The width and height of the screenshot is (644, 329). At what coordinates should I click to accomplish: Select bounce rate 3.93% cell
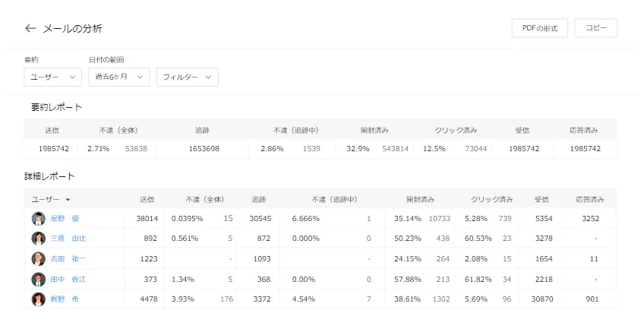[183, 299]
